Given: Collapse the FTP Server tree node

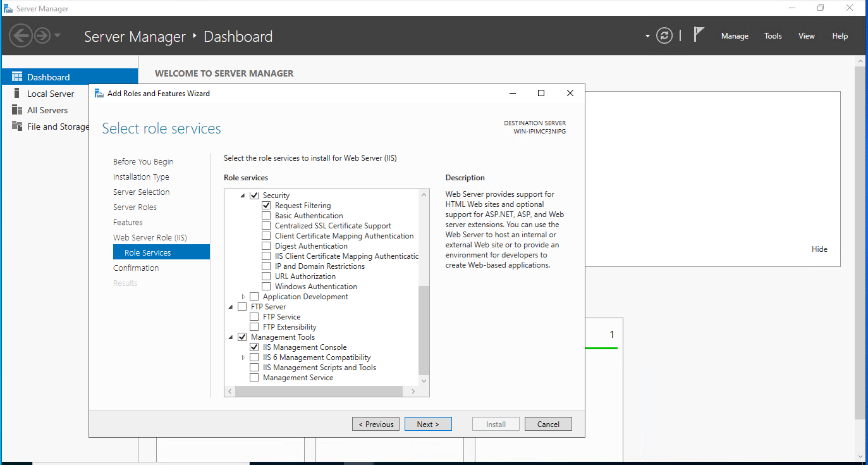Looking at the screenshot, I should coord(231,307).
